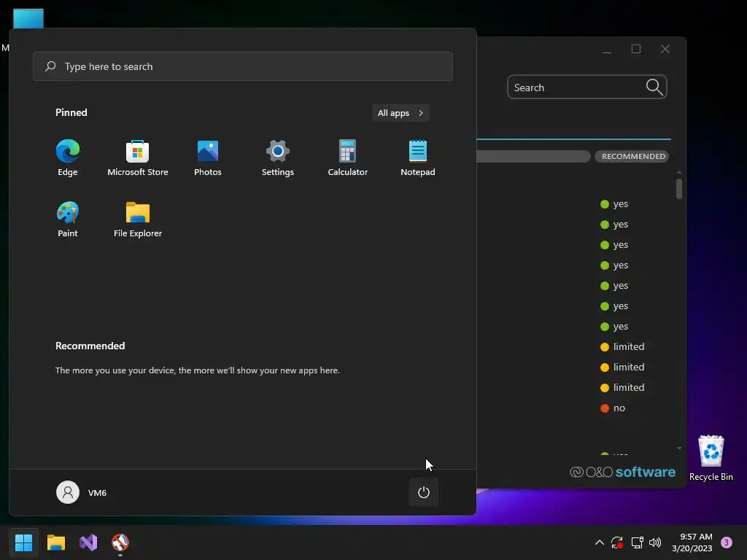Open the notification center badge
This screenshot has width=747, height=560.
[727, 542]
